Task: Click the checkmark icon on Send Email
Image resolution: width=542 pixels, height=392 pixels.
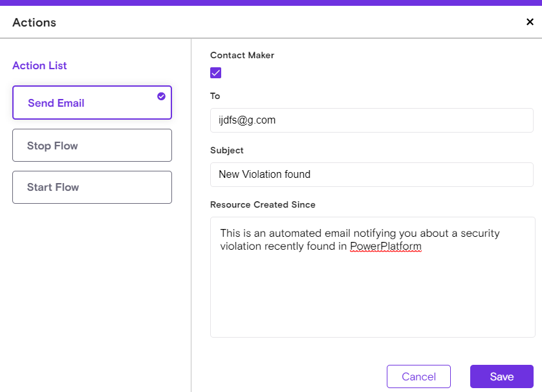Action: (x=161, y=96)
